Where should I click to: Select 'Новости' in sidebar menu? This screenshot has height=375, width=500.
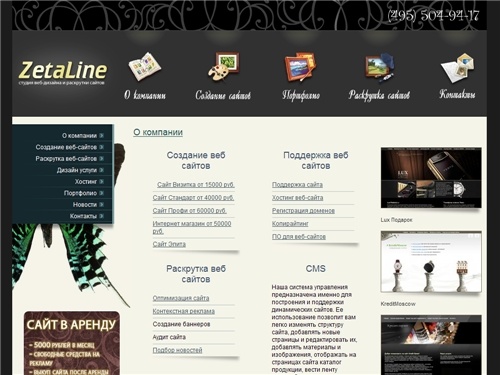(x=85, y=205)
